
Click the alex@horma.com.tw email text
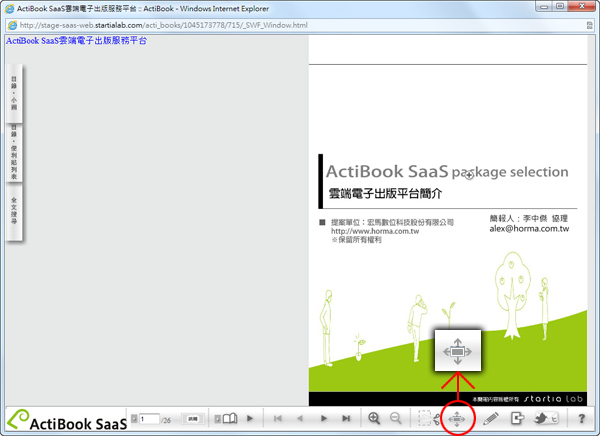[x=529, y=229]
